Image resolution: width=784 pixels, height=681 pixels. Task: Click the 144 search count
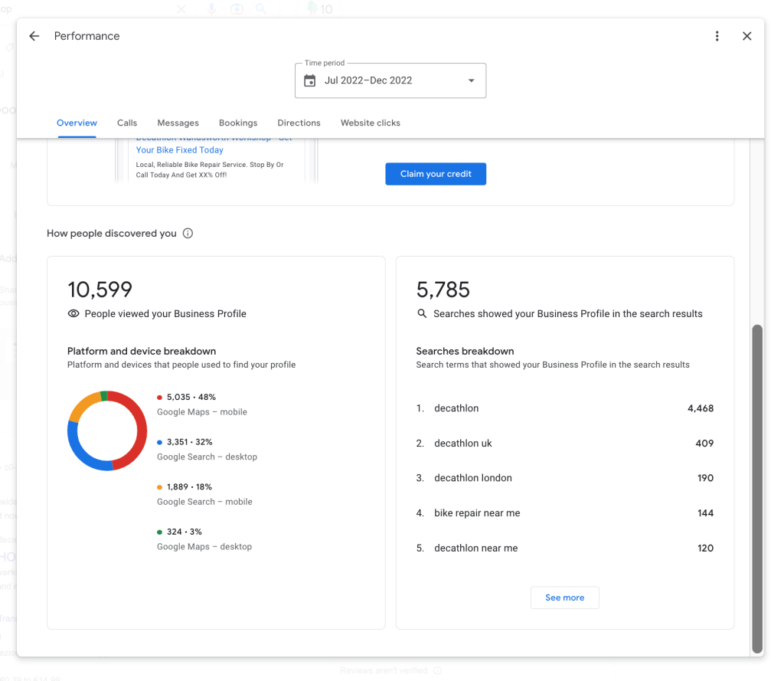[x=705, y=513]
